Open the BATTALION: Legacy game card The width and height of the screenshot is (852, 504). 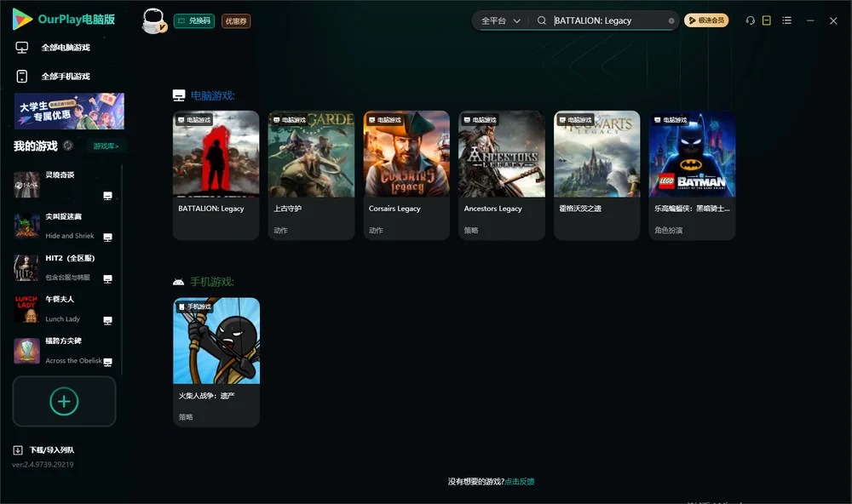[216, 175]
